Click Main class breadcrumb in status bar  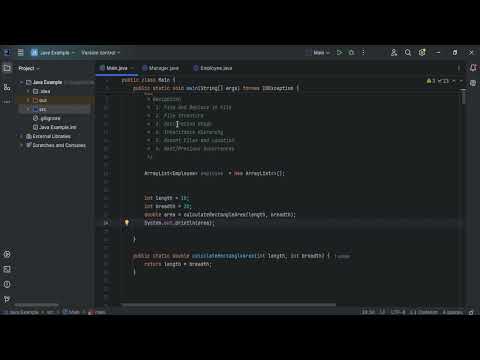[x=71, y=312]
